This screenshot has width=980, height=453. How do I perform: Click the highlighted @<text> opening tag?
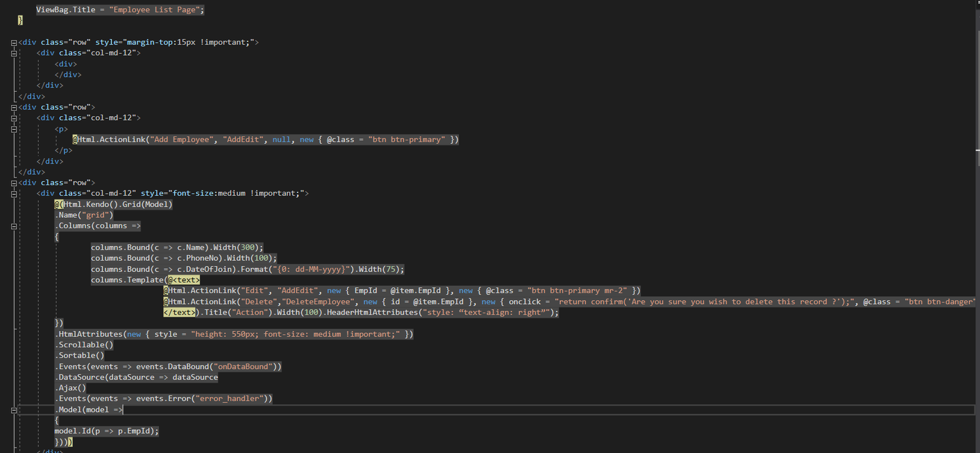click(x=184, y=280)
